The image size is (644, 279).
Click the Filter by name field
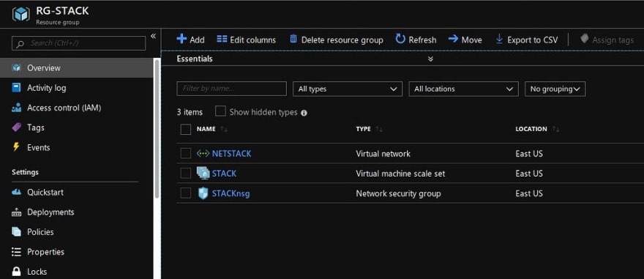(x=232, y=89)
